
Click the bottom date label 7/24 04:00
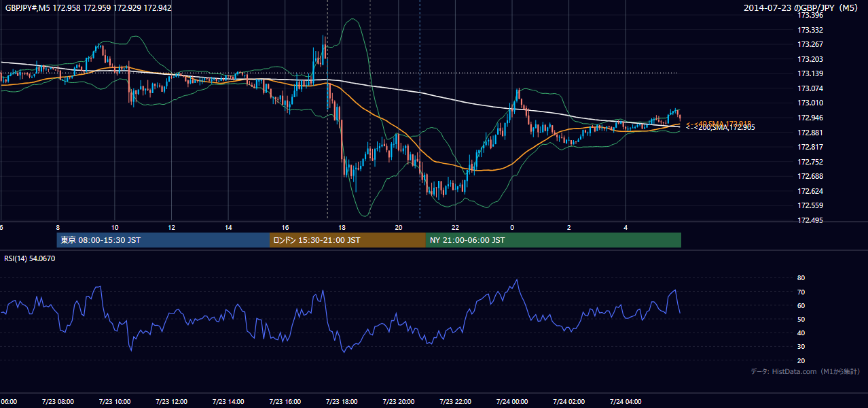pos(625,402)
